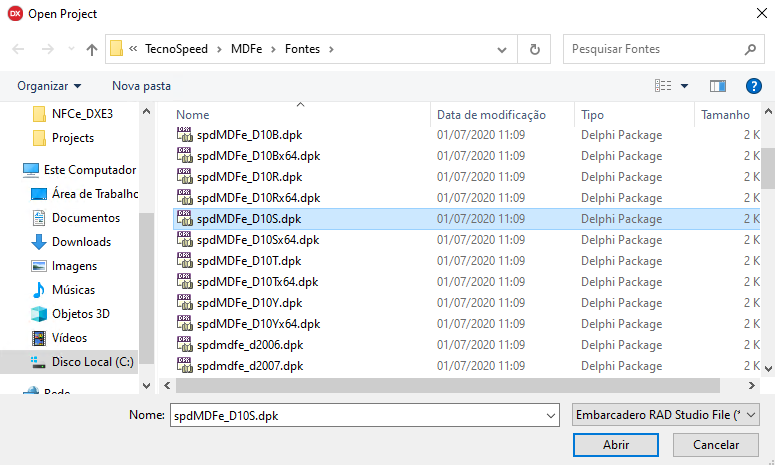Click the spdMDFe_D10T.dpk package icon
The width and height of the screenshot is (775, 465).
pyautogui.click(x=184, y=261)
